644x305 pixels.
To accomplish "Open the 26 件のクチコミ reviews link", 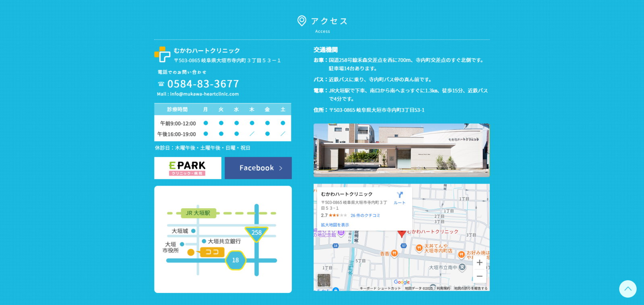I will pos(365,215).
